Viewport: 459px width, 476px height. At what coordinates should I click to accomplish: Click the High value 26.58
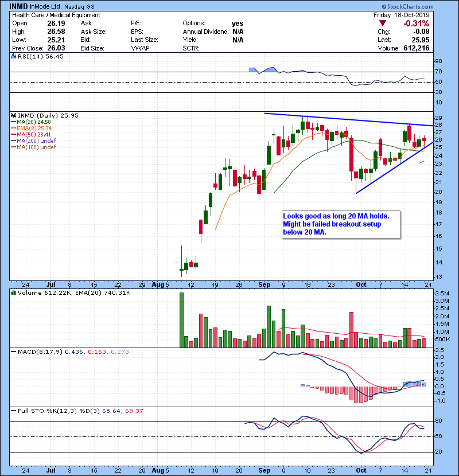coord(56,32)
